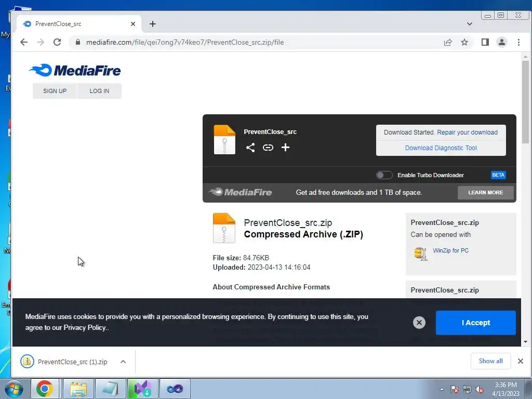This screenshot has height=399, width=532.
Task: Select the PreventClose_src tab
Action: coord(78,24)
